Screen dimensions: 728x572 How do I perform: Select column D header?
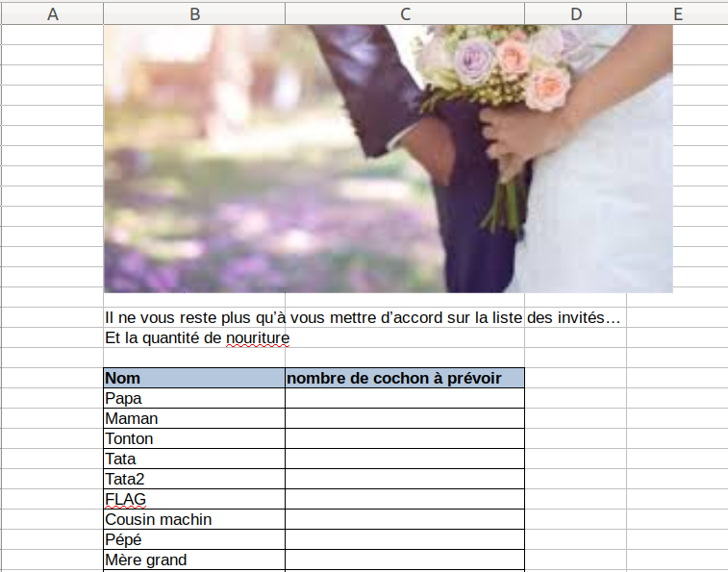[576, 13]
